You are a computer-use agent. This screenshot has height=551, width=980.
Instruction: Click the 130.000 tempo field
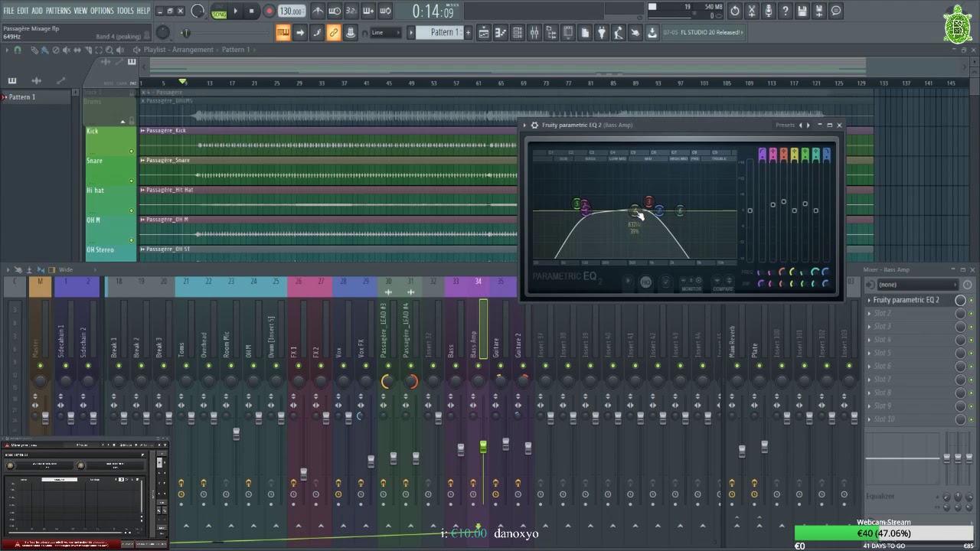[292, 11]
